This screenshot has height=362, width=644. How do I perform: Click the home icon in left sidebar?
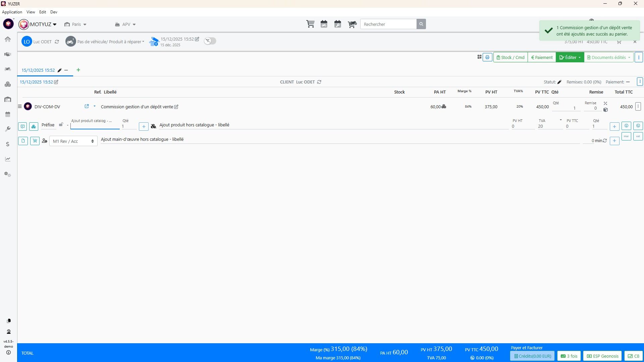tap(8, 39)
